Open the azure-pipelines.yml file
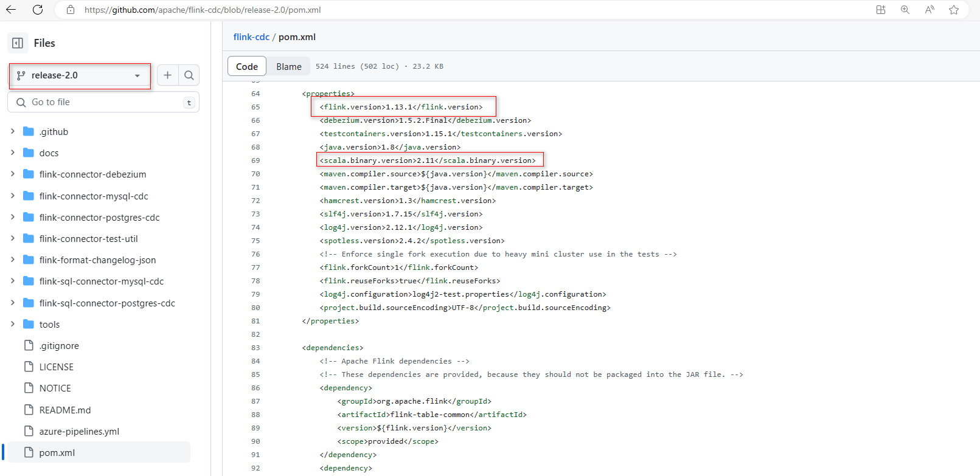The width and height of the screenshot is (980, 476). click(79, 432)
